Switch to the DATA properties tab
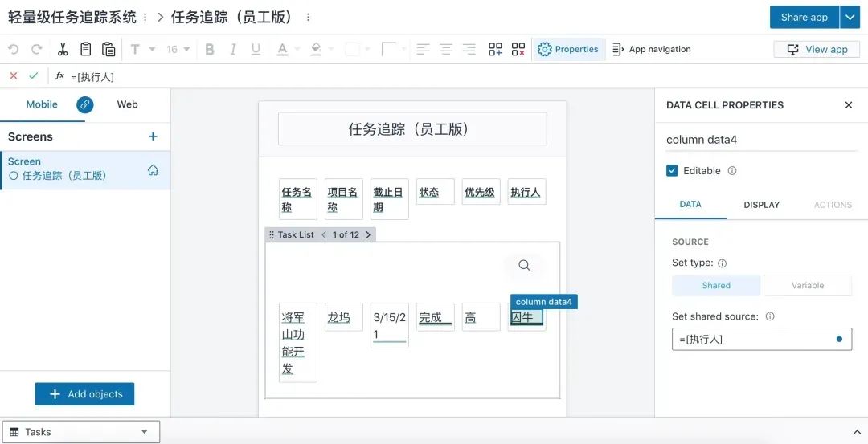This screenshot has width=868, height=444. click(x=690, y=205)
